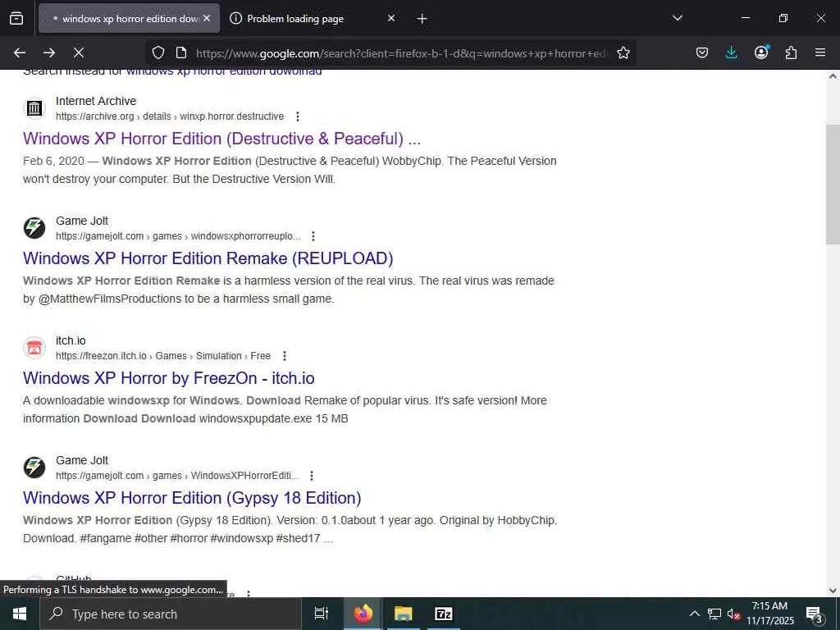Open Firefox application hamburger menu
The width and height of the screenshot is (840, 630).
820,52
